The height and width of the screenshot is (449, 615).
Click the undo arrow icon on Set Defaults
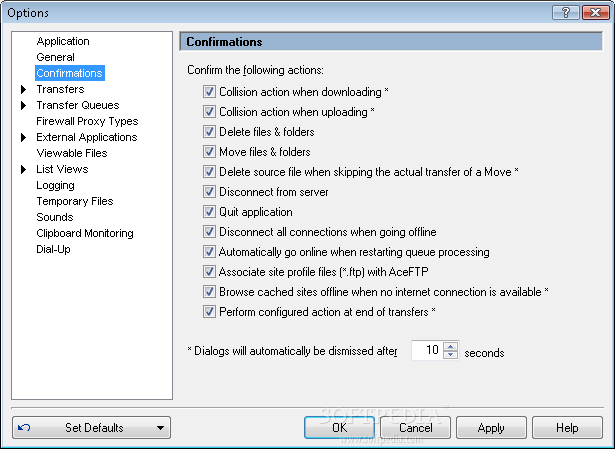click(x=24, y=427)
